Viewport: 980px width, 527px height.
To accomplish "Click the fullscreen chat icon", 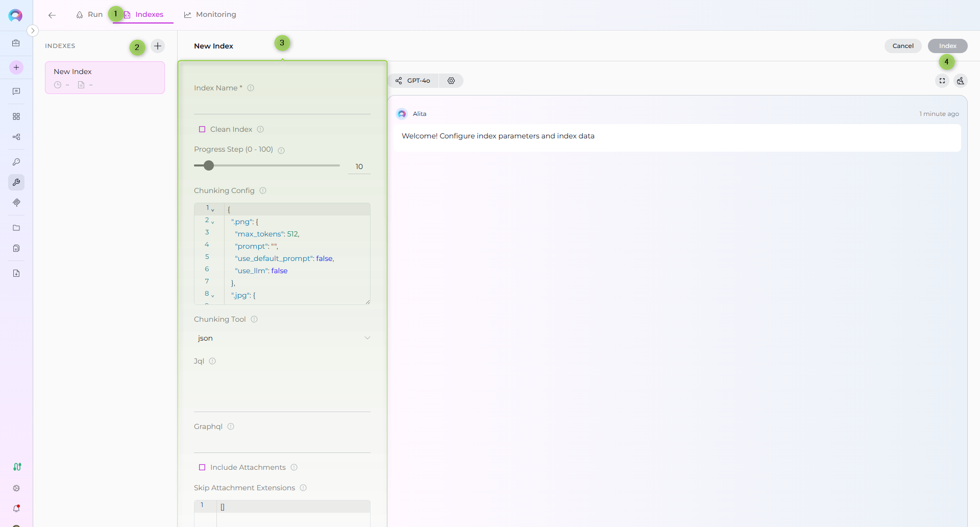I will click(942, 81).
